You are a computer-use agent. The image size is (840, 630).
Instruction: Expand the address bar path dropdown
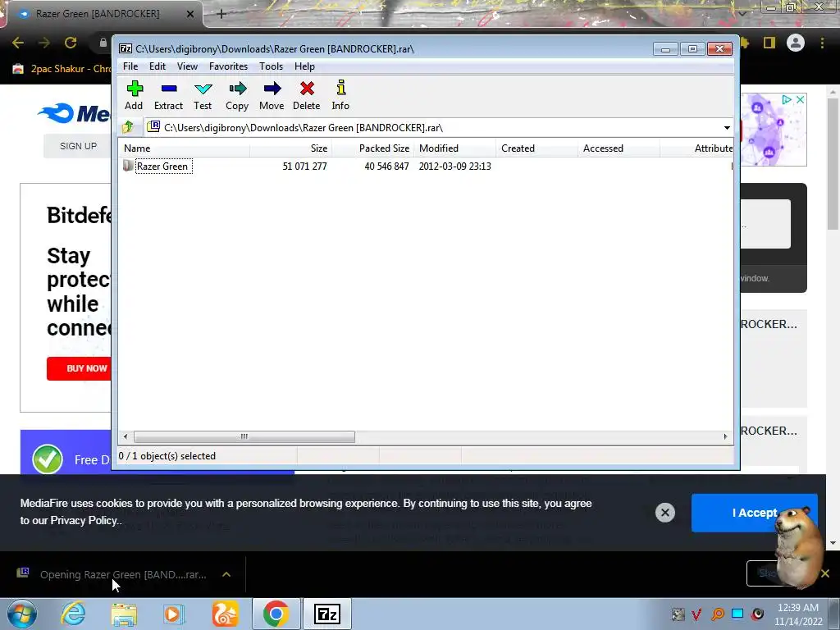727,127
